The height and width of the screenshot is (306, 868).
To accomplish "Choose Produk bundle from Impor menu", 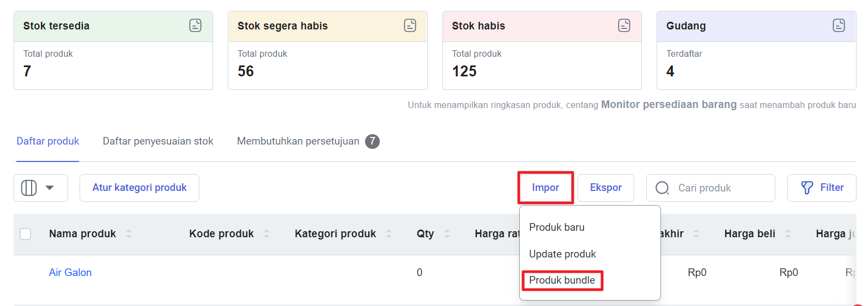I will click(562, 280).
